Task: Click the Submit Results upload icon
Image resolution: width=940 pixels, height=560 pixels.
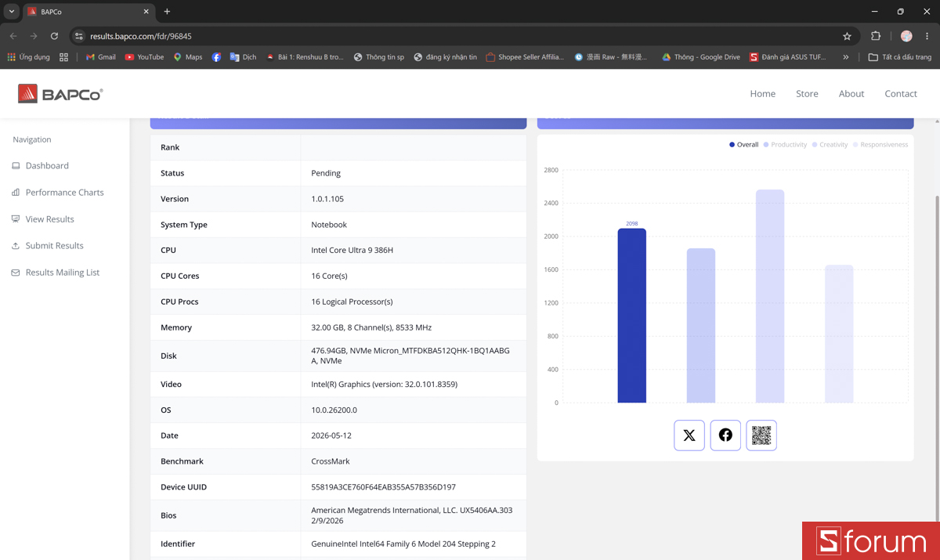Action: pos(16,246)
